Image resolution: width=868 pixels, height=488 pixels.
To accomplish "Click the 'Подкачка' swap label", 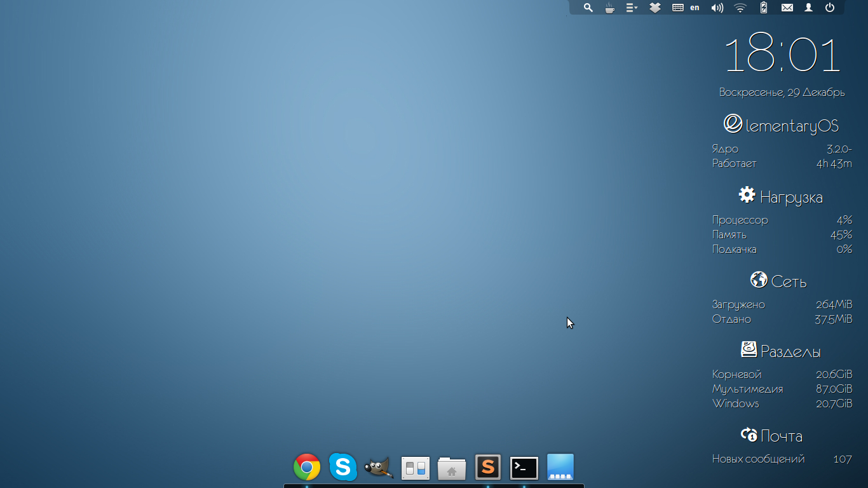I will coord(734,250).
